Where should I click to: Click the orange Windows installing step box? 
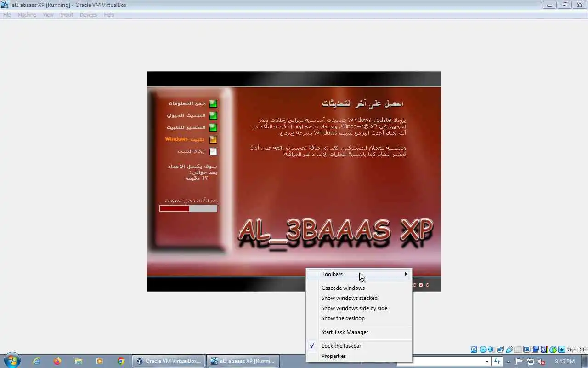213,139
